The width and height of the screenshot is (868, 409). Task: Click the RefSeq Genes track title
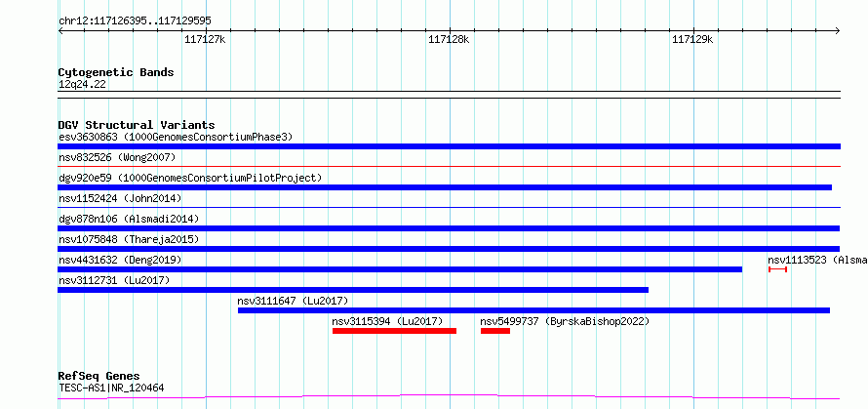tap(99, 377)
